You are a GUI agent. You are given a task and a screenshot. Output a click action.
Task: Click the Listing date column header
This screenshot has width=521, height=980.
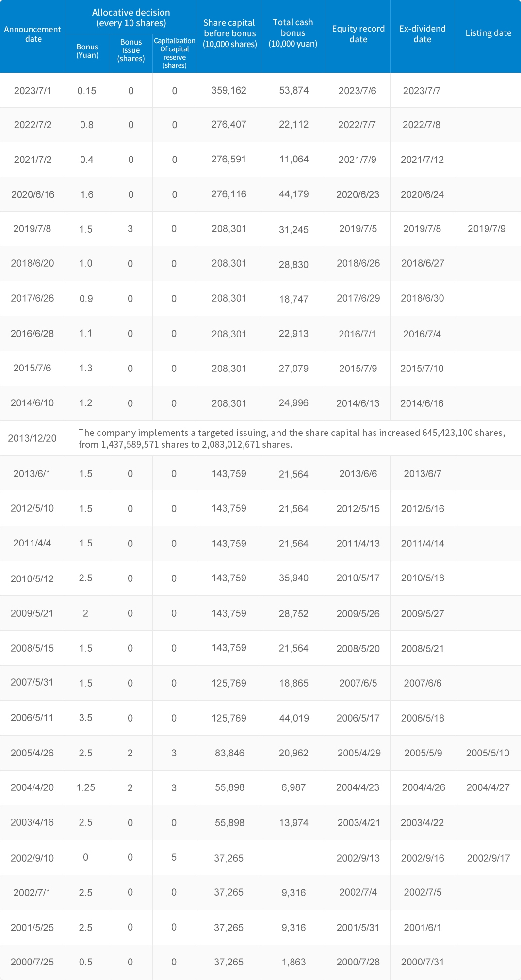[488, 33]
